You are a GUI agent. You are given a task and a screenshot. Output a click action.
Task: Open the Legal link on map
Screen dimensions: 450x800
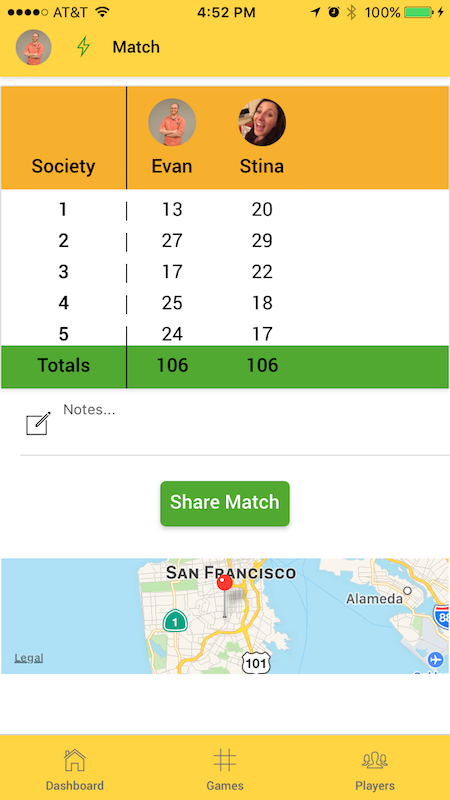[29, 658]
